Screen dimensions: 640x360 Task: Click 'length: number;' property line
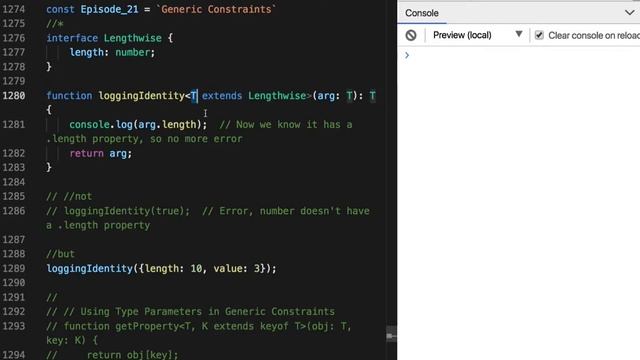coord(112,52)
